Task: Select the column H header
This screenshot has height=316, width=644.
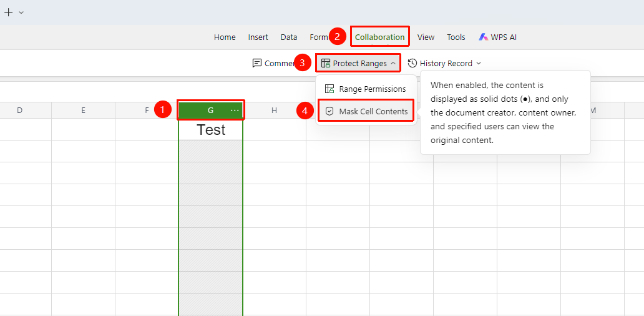Action: 275,110
